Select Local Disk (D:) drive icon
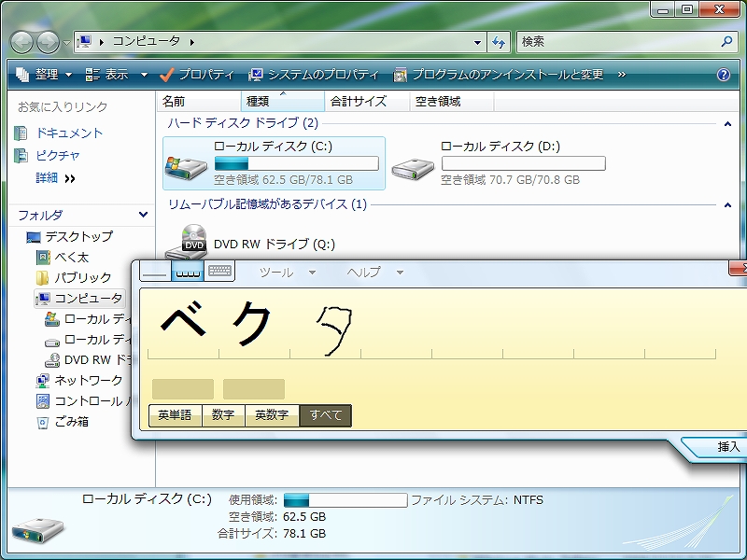This screenshot has width=747, height=560. pos(412,164)
